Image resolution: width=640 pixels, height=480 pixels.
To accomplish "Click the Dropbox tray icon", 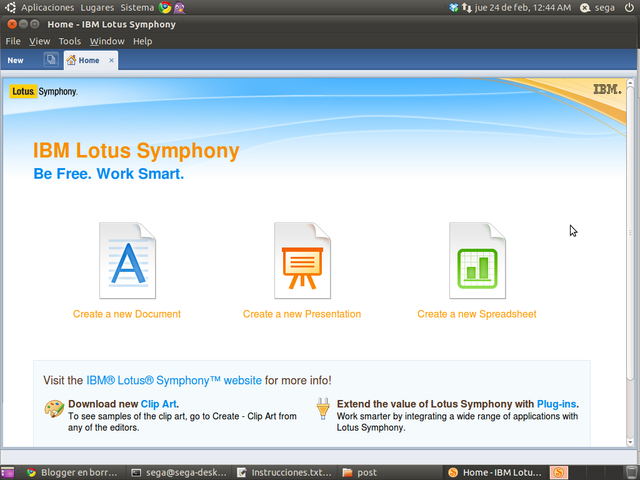I will coord(453,7).
